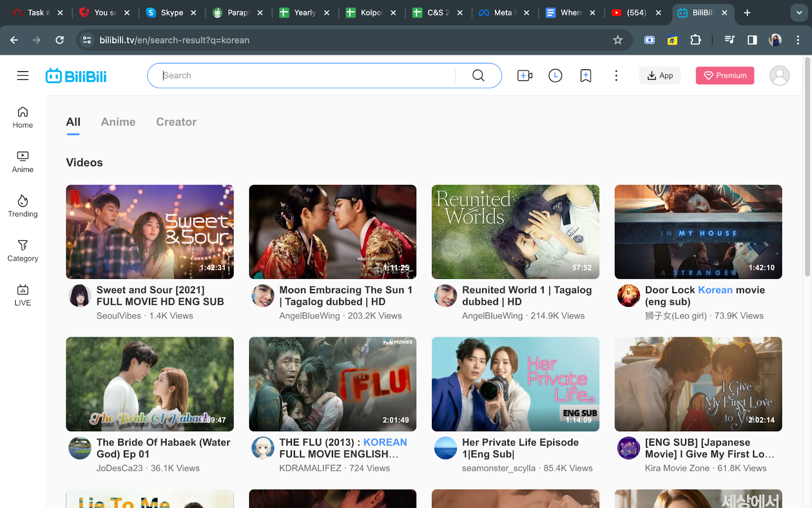Screen dimensions: 812x508
Task: Click Kira Movie Zone channel avatar
Action: [x=628, y=448]
